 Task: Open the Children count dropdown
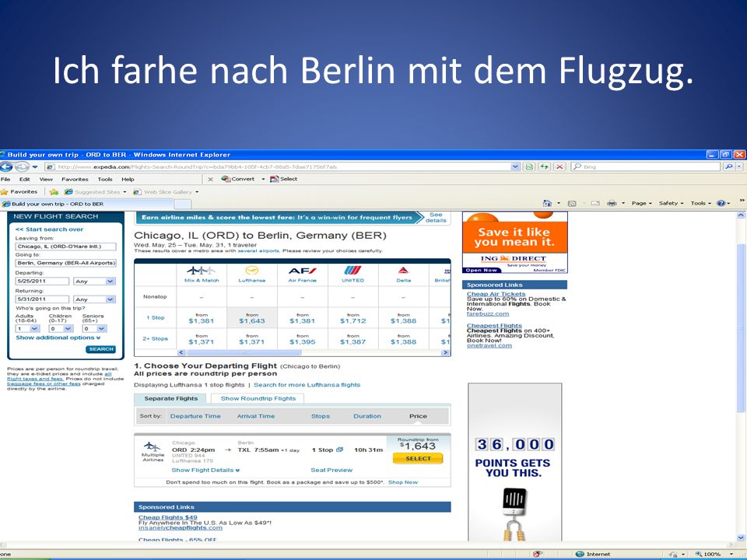coord(61,328)
